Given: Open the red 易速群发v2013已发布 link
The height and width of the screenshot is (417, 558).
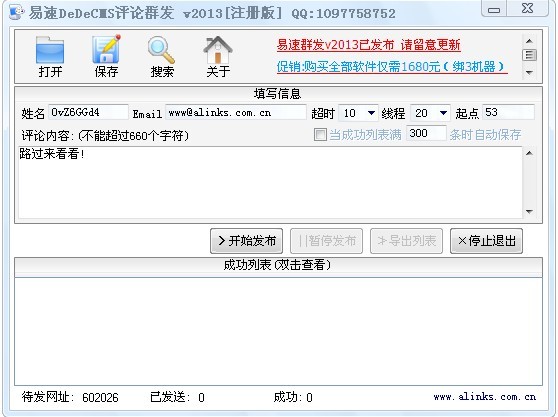Looking at the screenshot, I should coord(368,45).
